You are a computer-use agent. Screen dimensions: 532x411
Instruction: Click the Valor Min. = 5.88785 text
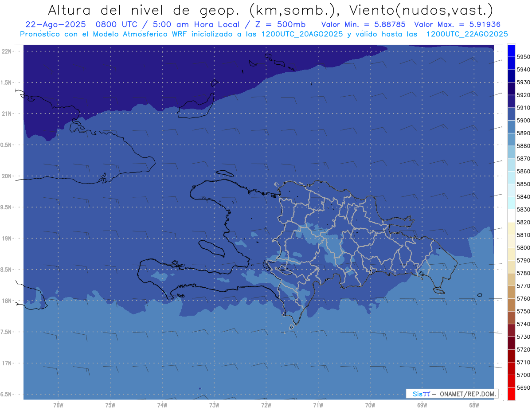[x=364, y=24]
